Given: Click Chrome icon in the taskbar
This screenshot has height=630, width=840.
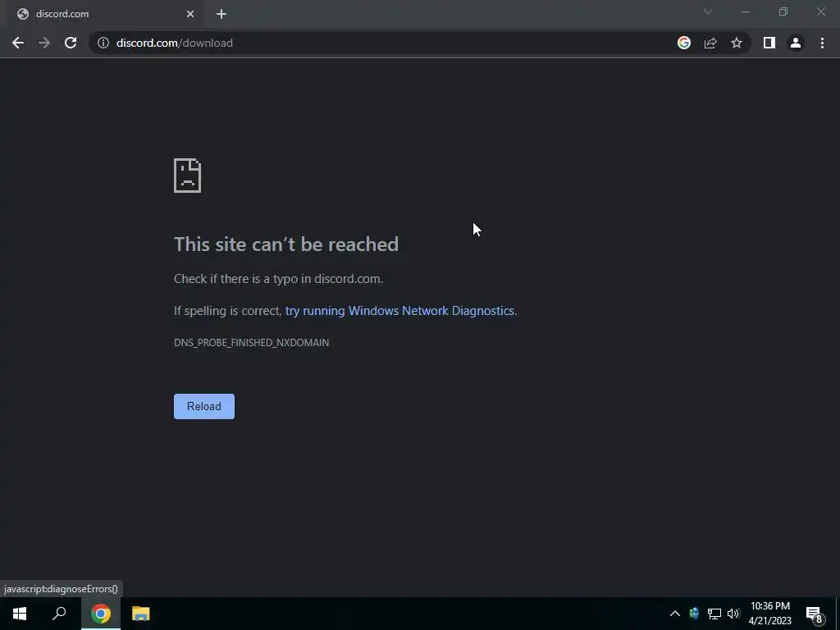Looking at the screenshot, I should (101, 614).
